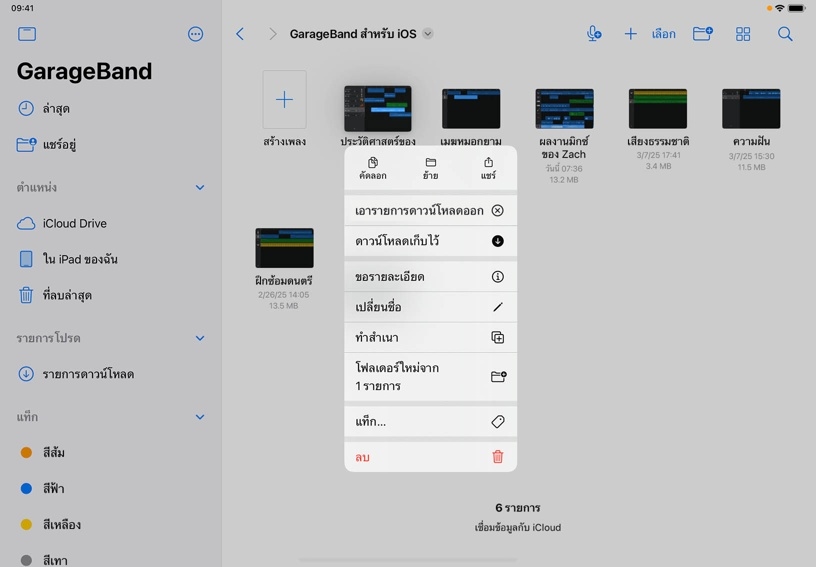
Task: Toggle the sidebar panel icon
Action: 27,34
